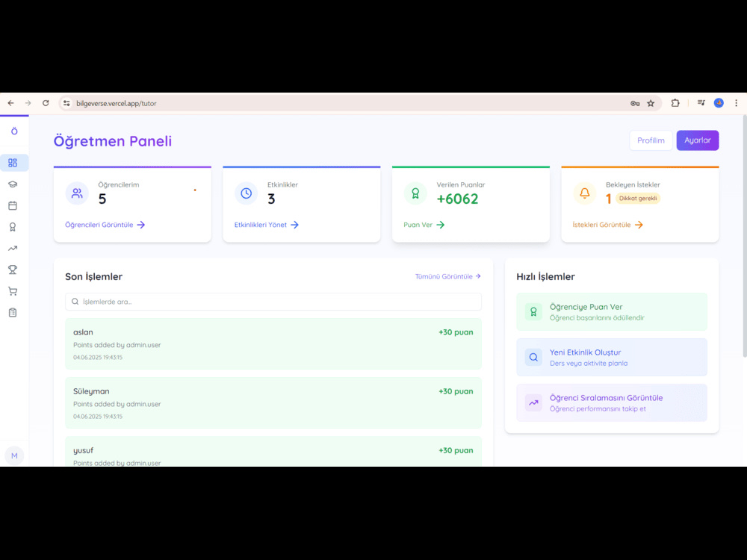Bookmark this page with the star icon
Image resolution: width=747 pixels, height=560 pixels.
click(651, 103)
